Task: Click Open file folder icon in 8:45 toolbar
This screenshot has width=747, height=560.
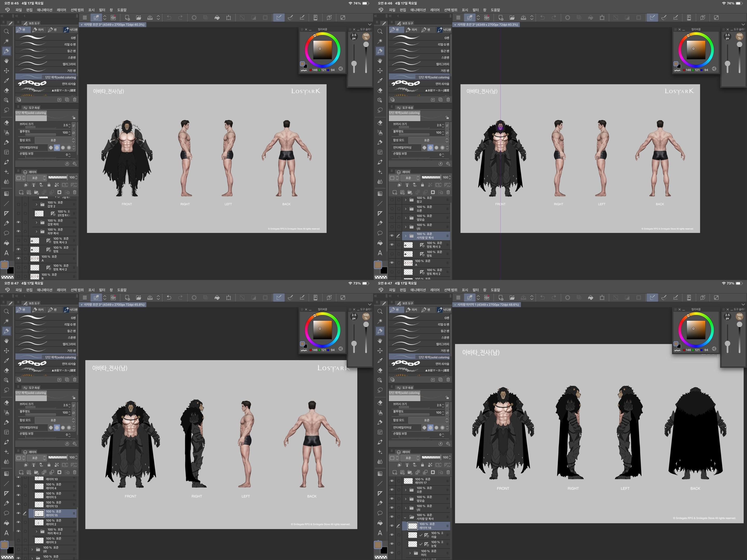Action: 139,18
